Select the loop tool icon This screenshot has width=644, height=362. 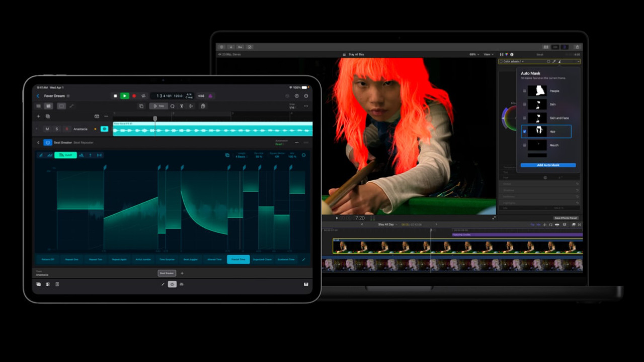(x=172, y=106)
